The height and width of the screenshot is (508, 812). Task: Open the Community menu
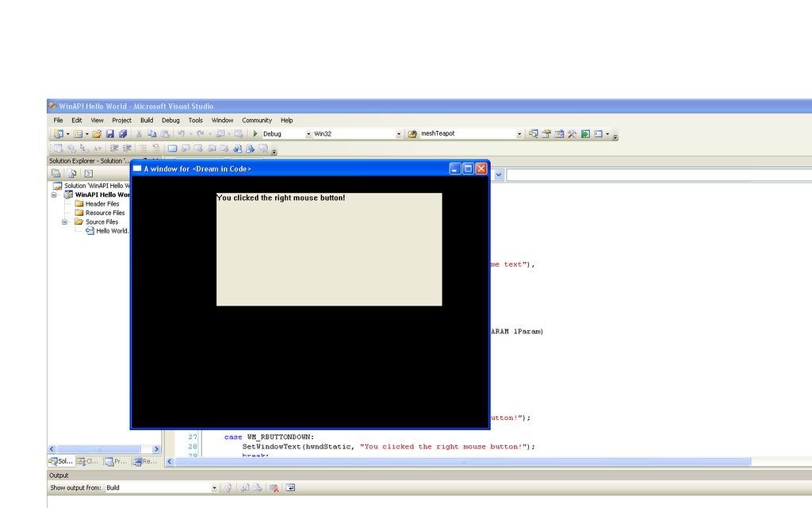257,121
